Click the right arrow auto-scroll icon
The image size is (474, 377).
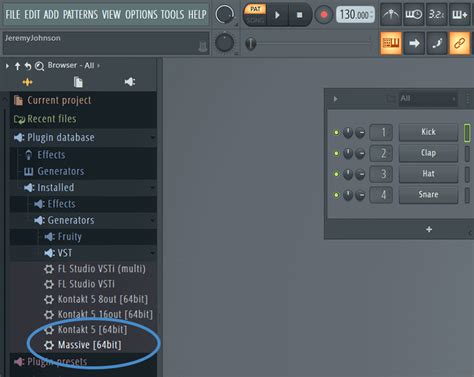[414, 43]
